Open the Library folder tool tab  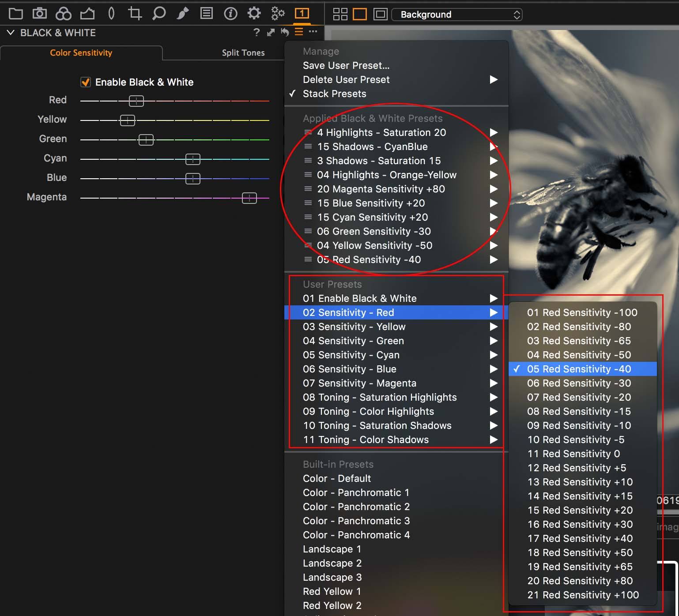coord(15,14)
